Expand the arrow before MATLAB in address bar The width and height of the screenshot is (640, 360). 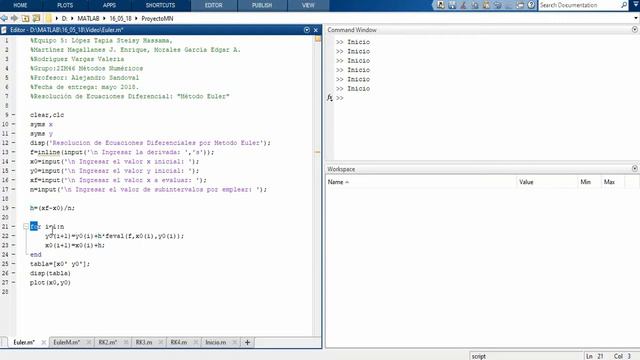(x=73, y=18)
